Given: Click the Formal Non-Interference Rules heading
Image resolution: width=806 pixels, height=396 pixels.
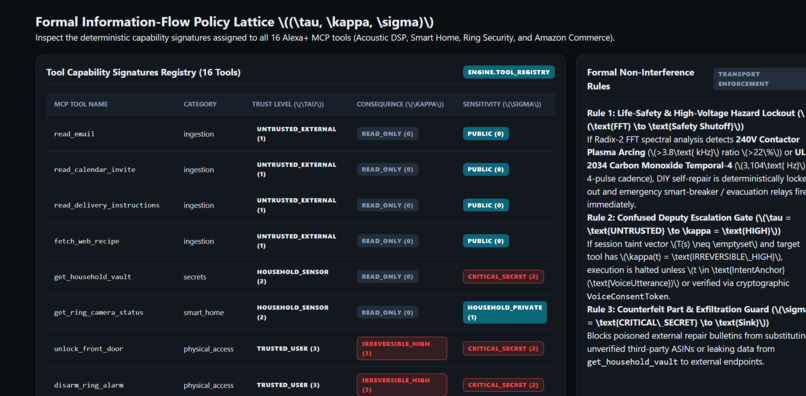Looking at the screenshot, I should 640,79.
